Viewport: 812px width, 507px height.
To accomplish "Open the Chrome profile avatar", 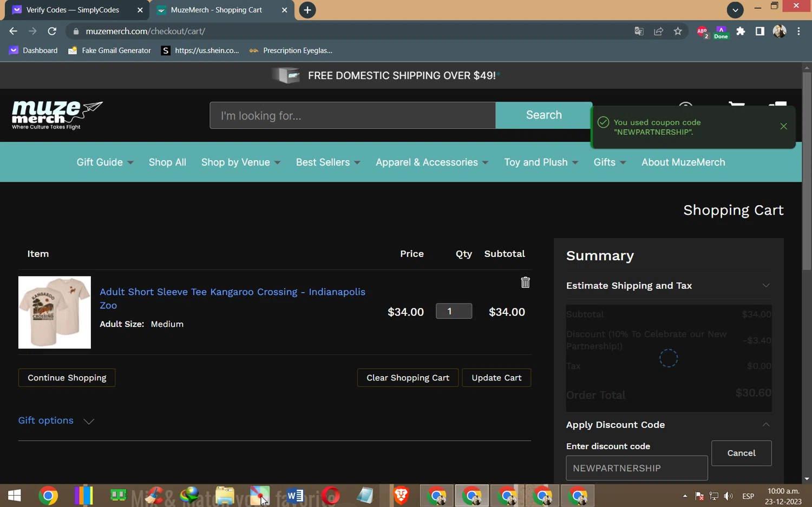I will (x=780, y=31).
